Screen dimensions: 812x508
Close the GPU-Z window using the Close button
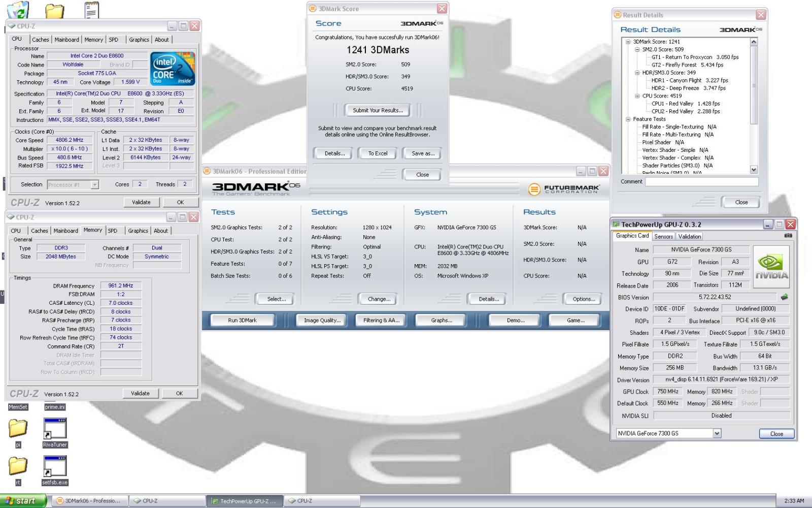tap(776, 434)
